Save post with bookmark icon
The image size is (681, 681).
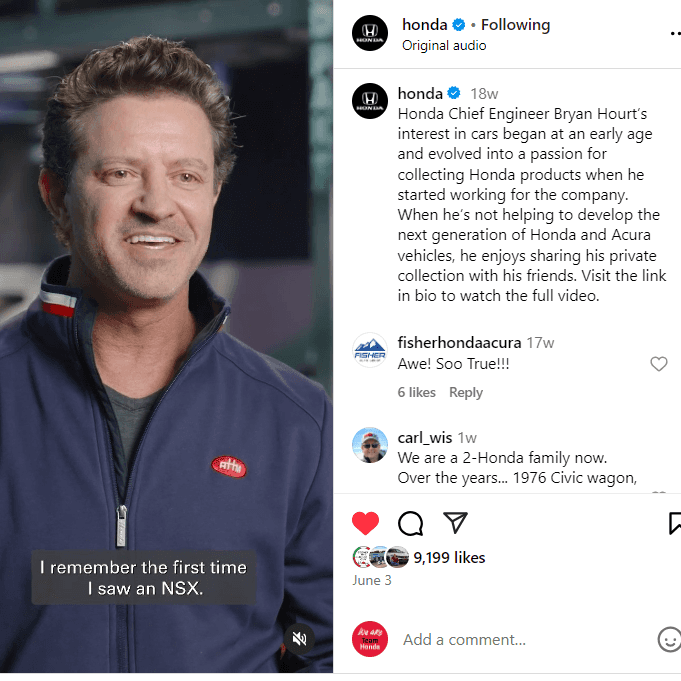tap(675, 523)
